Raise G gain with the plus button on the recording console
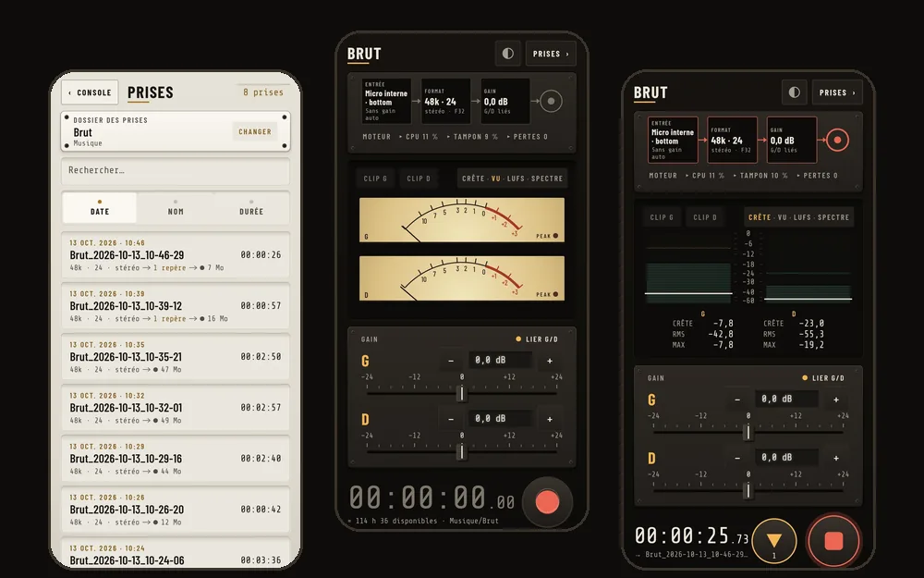The width and height of the screenshot is (924, 578). point(835,400)
